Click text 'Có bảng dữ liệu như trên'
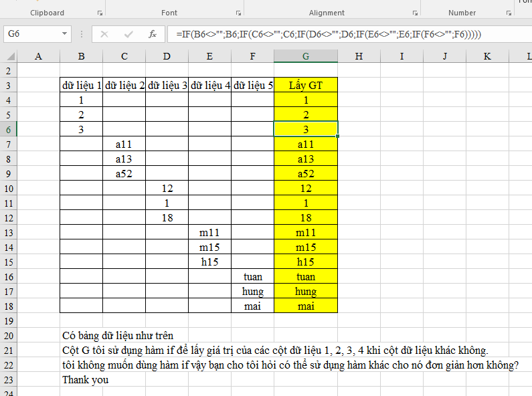This screenshot has width=532, height=396. point(118,336)
